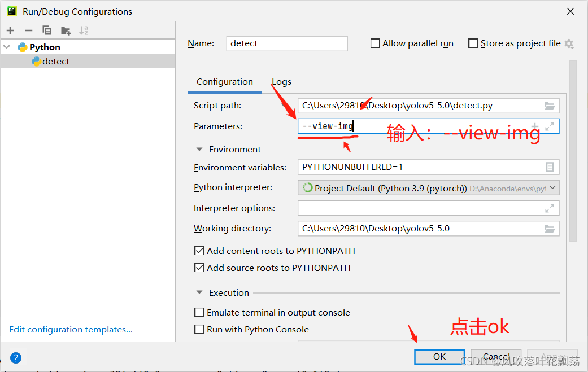This screenshot has width=588, height=372.
Task: Click the Cancel button
Action: click(496, 357)
